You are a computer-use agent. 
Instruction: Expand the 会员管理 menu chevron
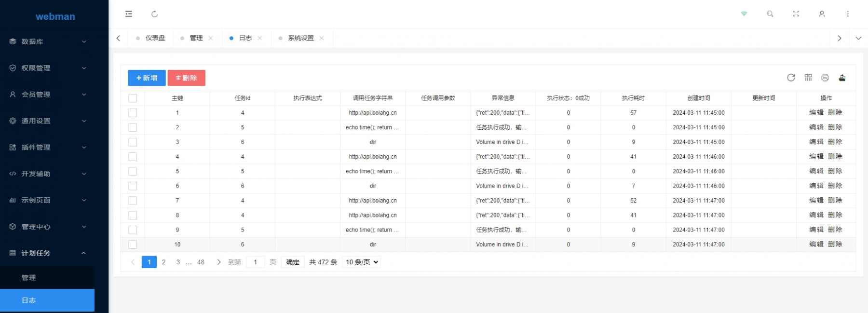pyautogui.click(x=84, y=95)
